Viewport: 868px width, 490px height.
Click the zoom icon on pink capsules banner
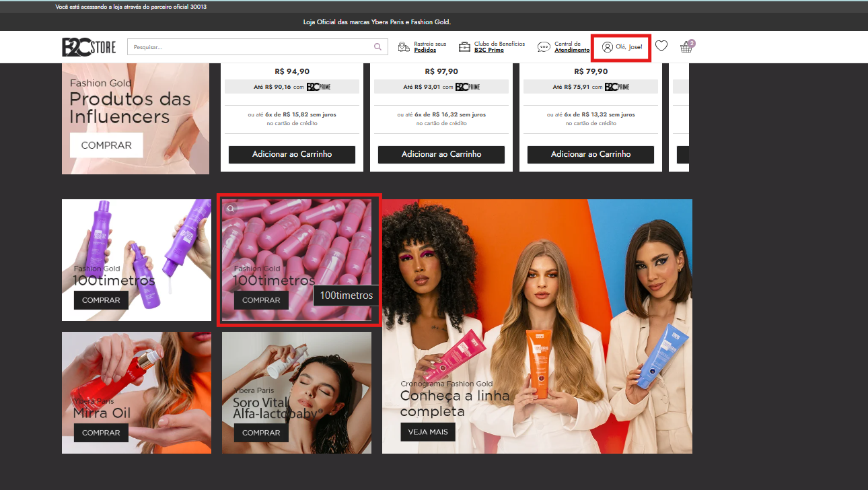(231, 209)
